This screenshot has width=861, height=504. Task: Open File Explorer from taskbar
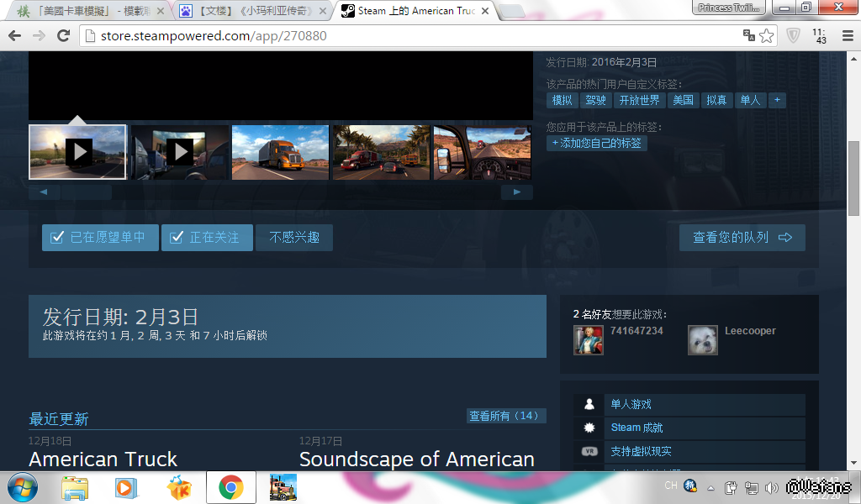click(75, 487)
